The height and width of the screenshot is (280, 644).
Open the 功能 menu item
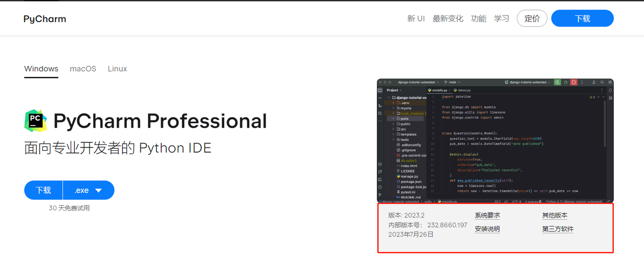[x=478, y=19]
